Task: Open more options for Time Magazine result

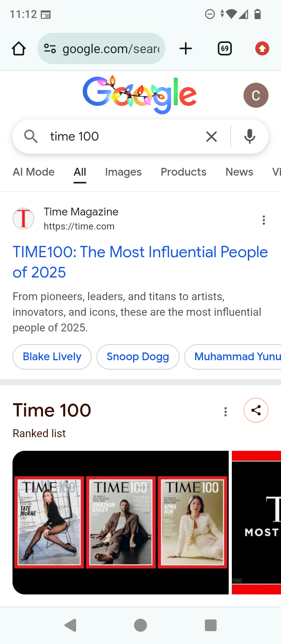Action: [x=264, y=220]
